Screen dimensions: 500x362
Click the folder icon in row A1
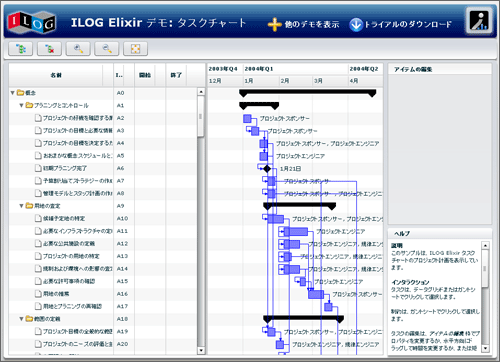(29, 105)
